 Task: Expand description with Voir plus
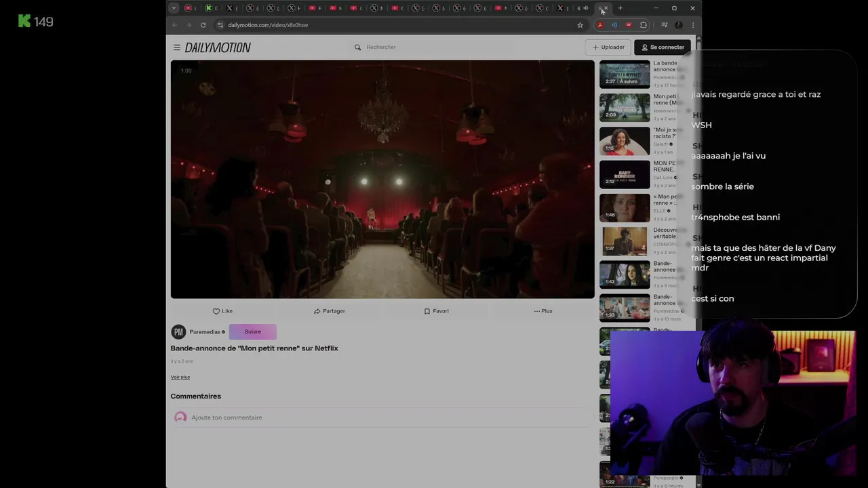pos(180,377)
